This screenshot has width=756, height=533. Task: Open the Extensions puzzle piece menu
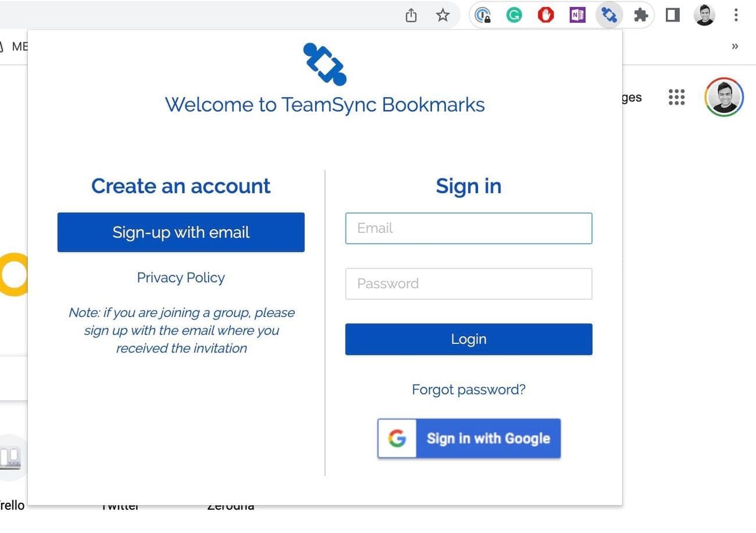[640, 15]
